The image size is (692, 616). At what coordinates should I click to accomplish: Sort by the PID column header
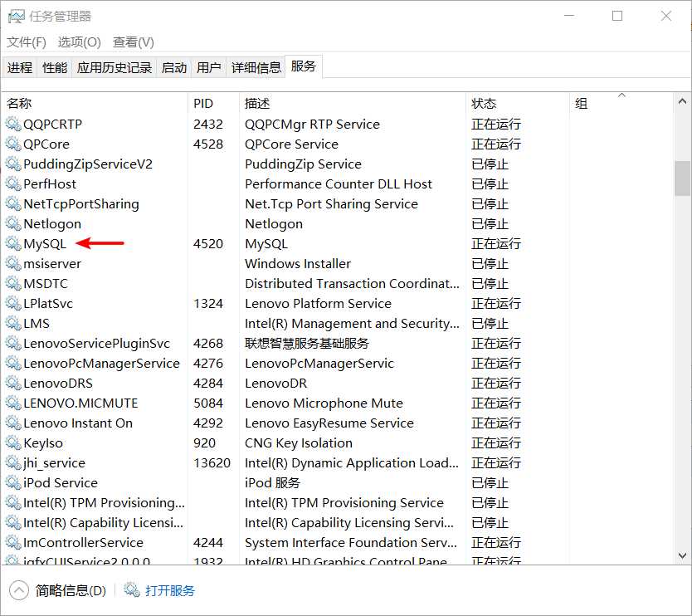coord(213,103)
